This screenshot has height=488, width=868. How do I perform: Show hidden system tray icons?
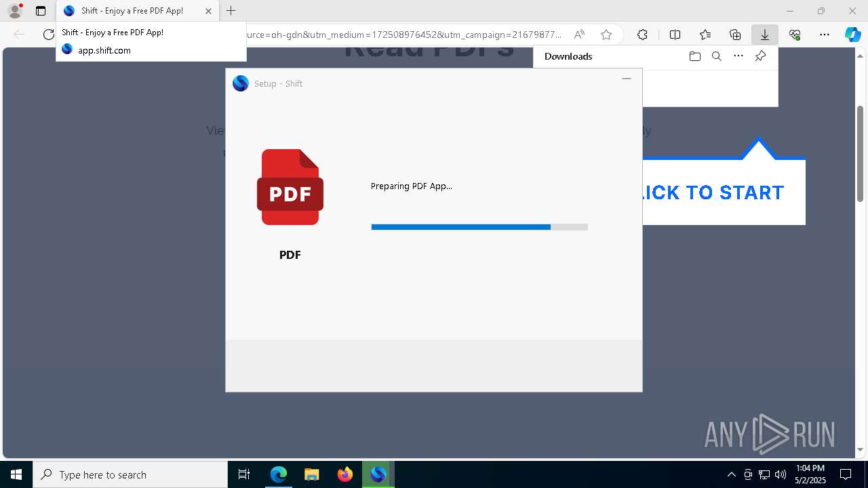[731, 474]
